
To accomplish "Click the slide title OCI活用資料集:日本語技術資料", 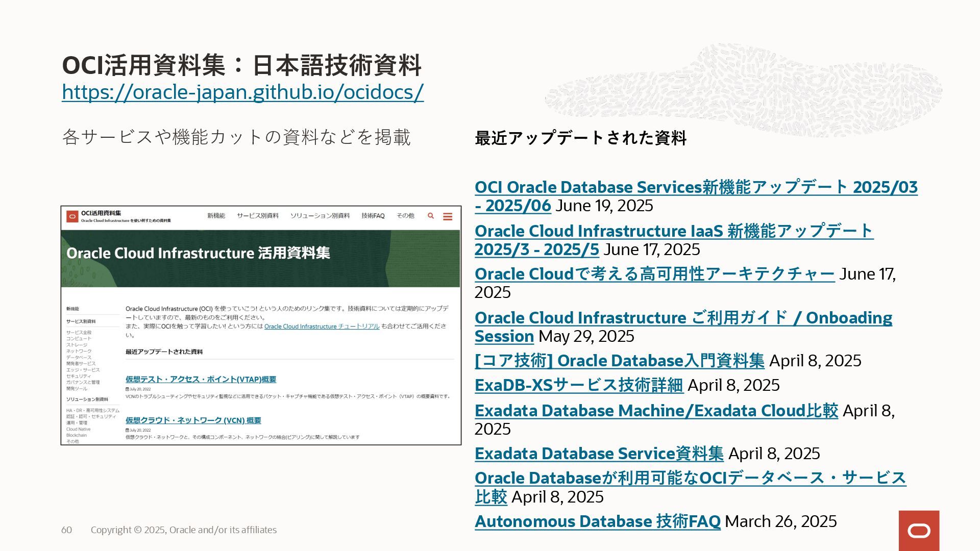I will coord(241,65).
